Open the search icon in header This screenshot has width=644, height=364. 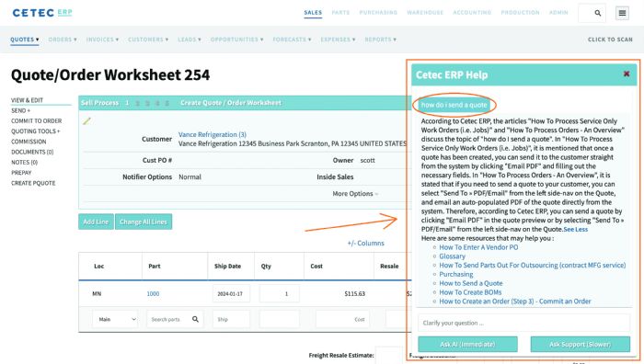click(598, 13)
